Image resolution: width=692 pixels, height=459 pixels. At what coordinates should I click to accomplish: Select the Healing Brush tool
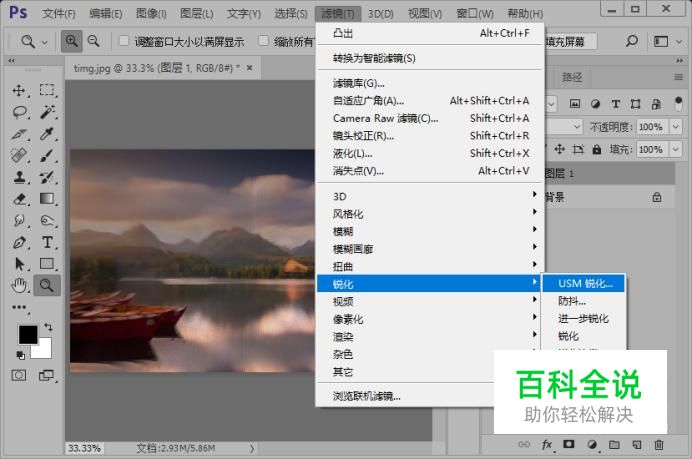click(19, 155)
